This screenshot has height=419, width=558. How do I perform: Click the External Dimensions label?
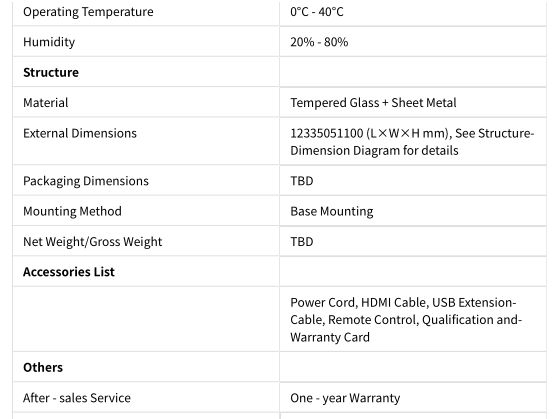point(80,133)
